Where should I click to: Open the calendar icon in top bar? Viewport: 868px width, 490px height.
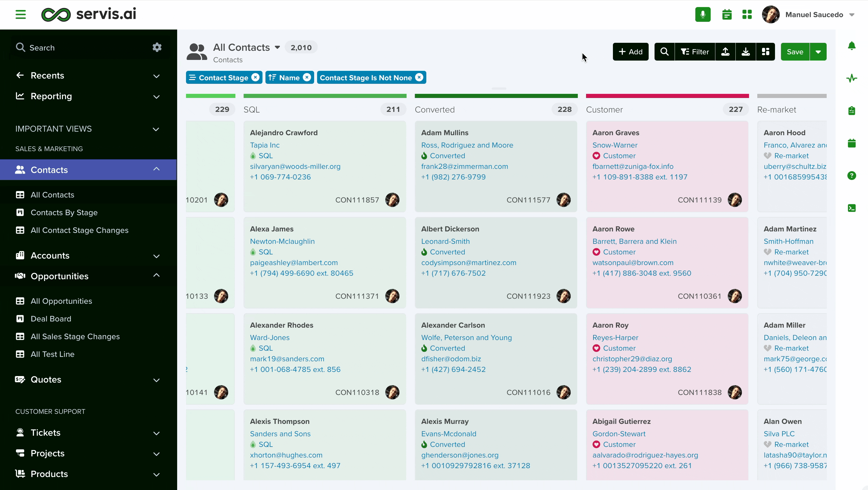point(727,14)
